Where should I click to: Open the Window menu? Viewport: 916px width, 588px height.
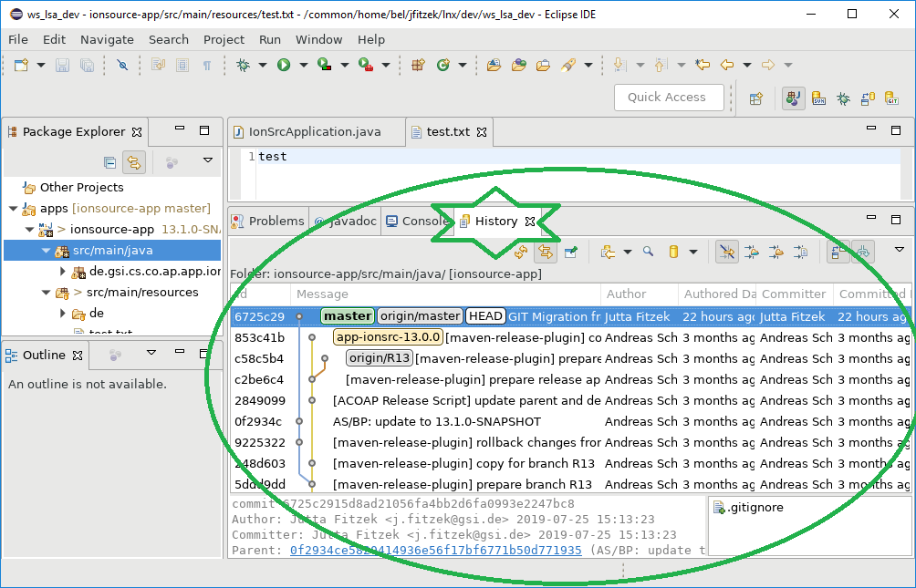pyautogui.click(x=318, y=40)
